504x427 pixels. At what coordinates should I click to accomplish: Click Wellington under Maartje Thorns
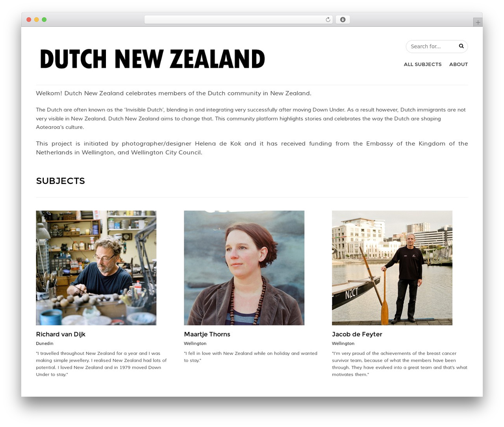195,343
